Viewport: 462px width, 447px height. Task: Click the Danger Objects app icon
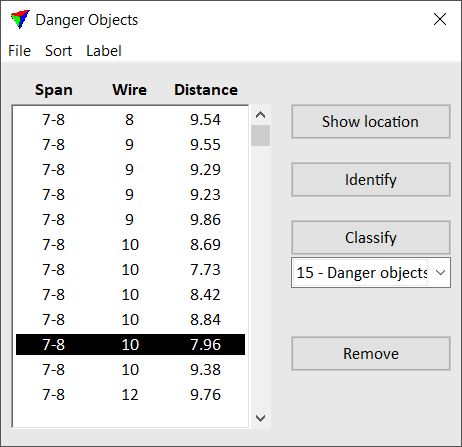(20, 19)
